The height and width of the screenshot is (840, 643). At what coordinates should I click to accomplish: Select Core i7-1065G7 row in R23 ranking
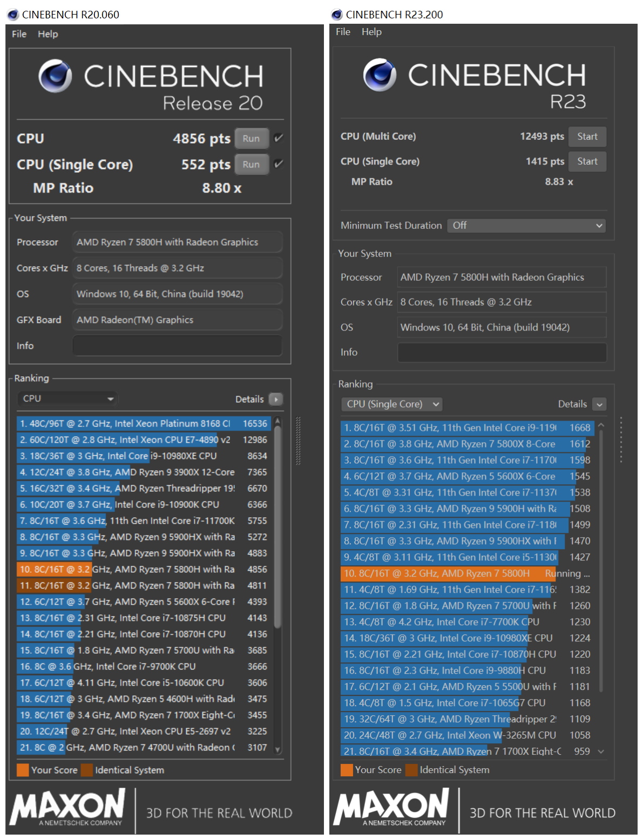tap(468, 703)
